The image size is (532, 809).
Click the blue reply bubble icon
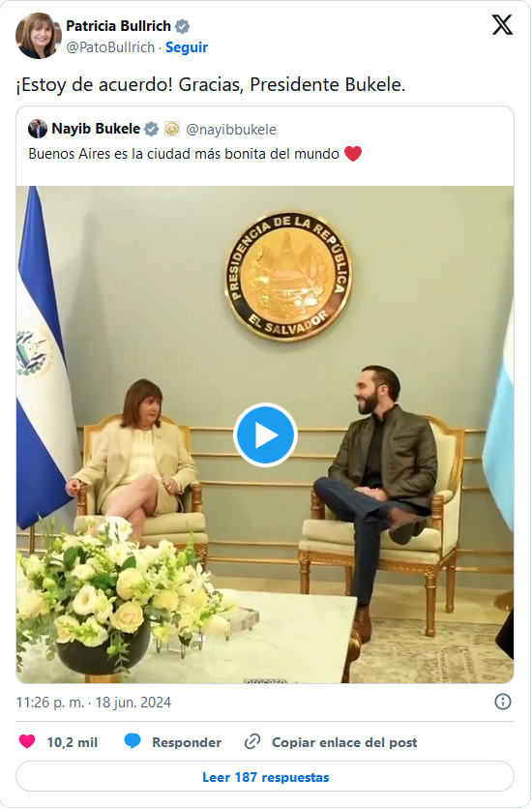coord(133,741)
